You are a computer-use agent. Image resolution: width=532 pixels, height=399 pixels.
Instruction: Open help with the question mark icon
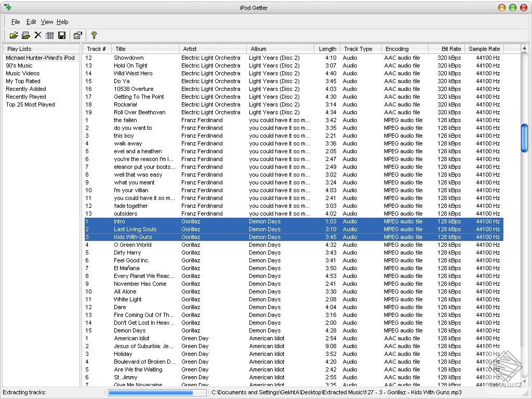(94, 35)
